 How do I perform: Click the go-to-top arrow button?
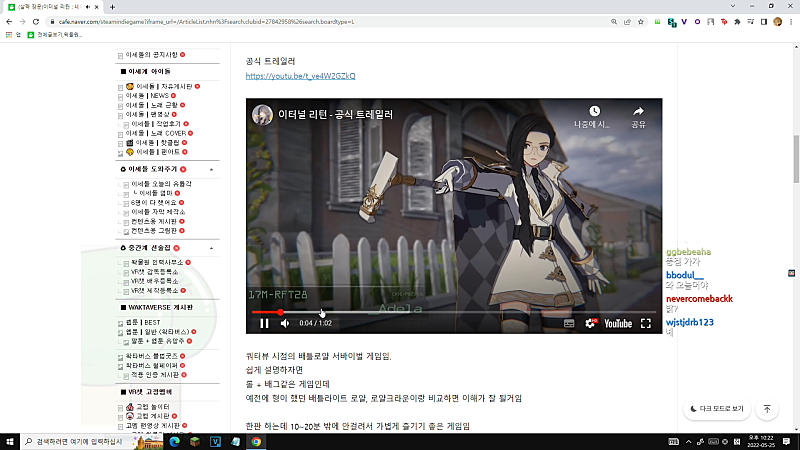767,409
